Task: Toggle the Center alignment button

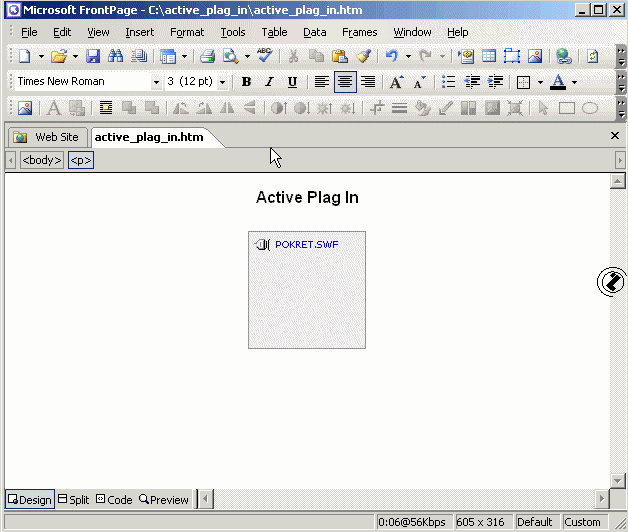Action: click(x=345, y=82)
